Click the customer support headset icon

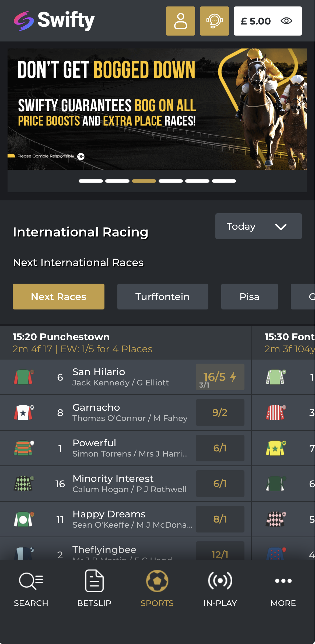[214, 21]
